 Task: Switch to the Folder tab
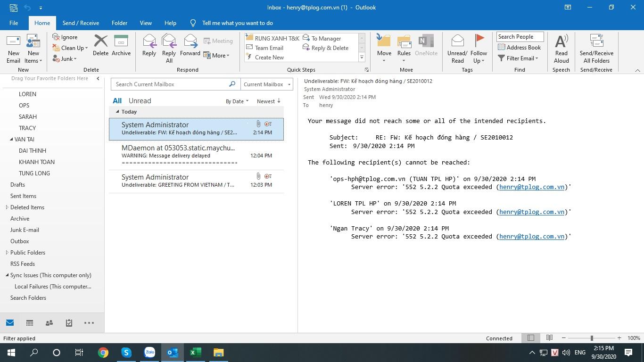pos(119,23)
